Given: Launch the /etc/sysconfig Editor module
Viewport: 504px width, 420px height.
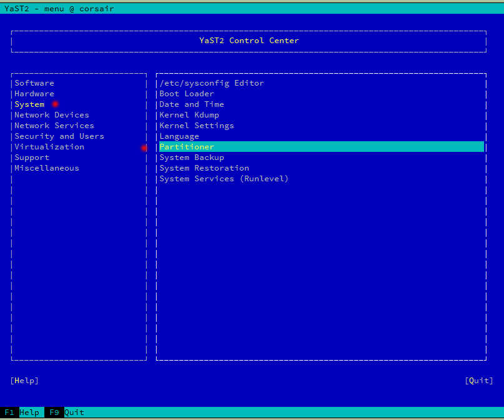Looking at the screenshot, I should pos(212,83).
